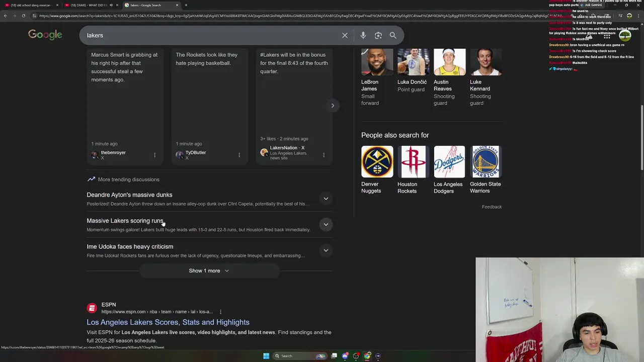Open Google Lens image search icon
Screen dimensions: 644x362
(x=378, y=35)
